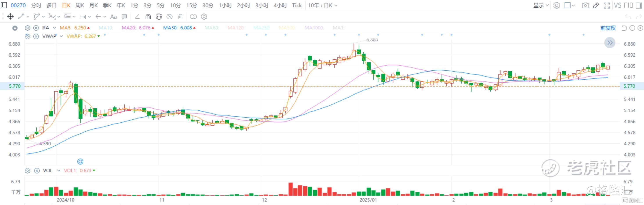Open the MA indicator dropdown chevron
The height and width of the screenshot is (205, 644).
(54, 28)
